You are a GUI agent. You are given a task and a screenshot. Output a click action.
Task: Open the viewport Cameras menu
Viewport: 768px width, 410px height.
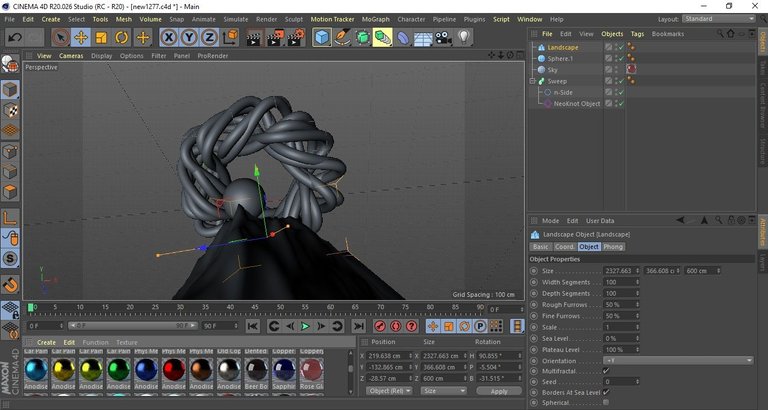coord(71,56)
